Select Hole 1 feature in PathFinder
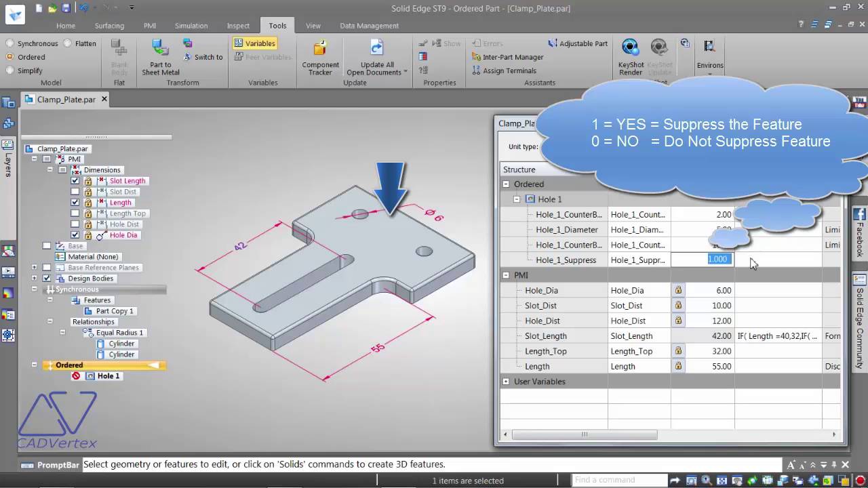868x488 pixels. tap(108, 375)
